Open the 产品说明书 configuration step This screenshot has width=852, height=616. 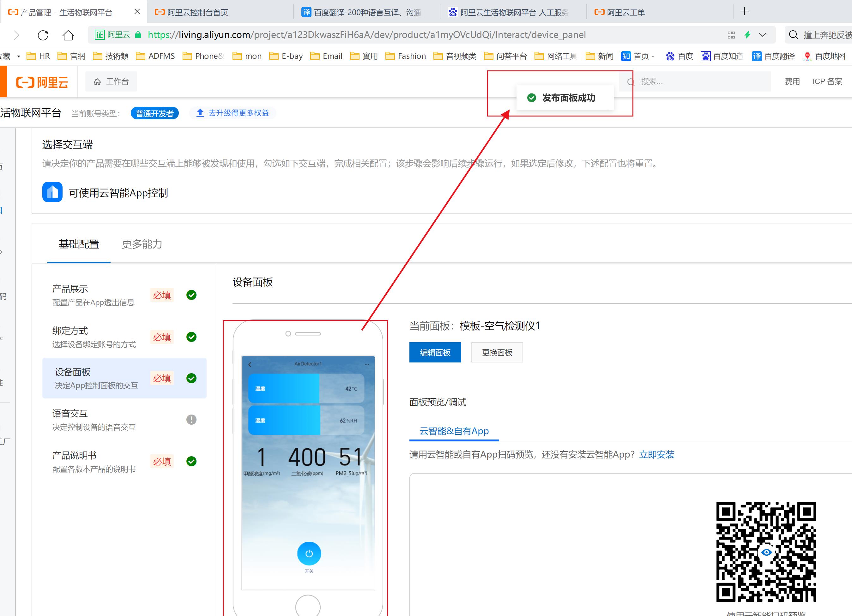point(124,462)
